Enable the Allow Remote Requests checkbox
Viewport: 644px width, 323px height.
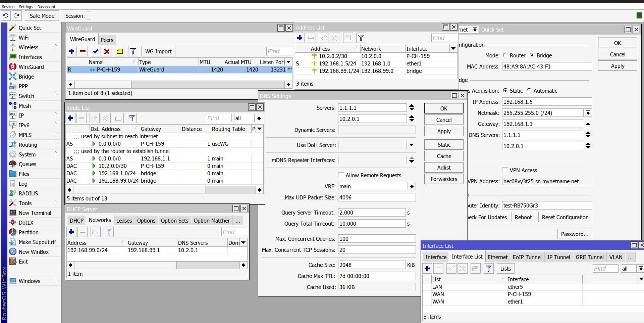(x=341, y=175)
